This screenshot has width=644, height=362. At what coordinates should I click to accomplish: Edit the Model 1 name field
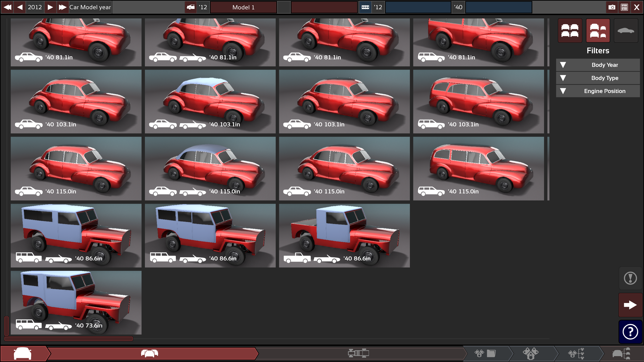[x=244, y=7]
